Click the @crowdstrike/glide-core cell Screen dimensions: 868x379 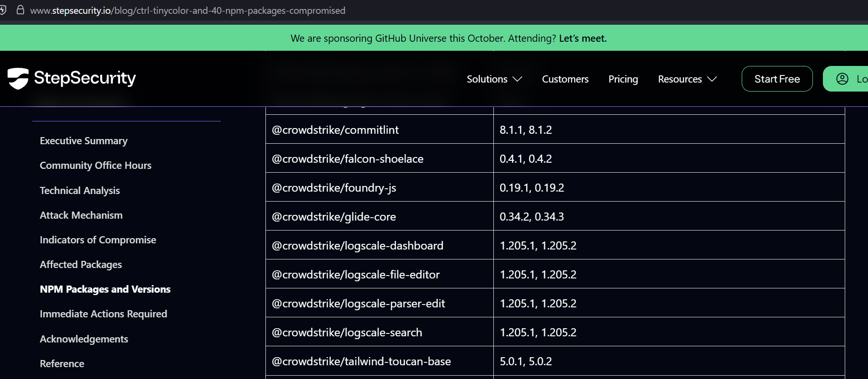click(379, 216)
